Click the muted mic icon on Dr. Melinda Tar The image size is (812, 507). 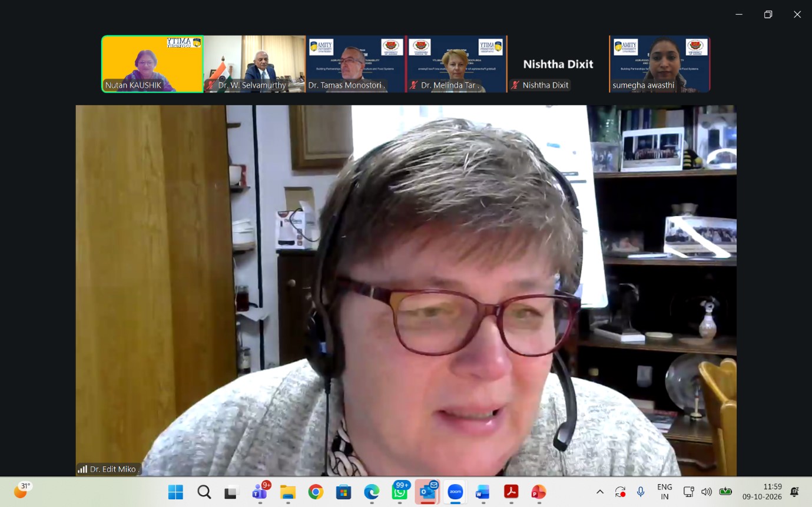(x=414, y=85)
